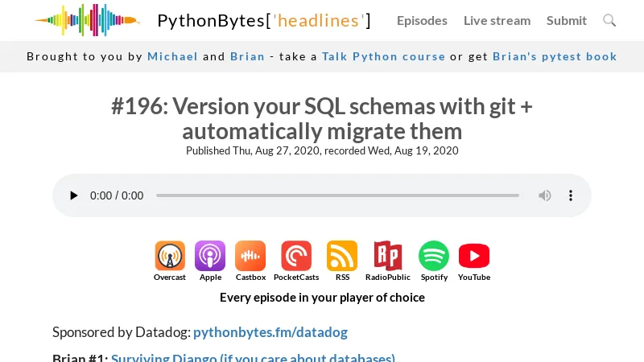Screen dimensions: 644x362
Task: Open the Spotify icon
Action: point(434,257)
